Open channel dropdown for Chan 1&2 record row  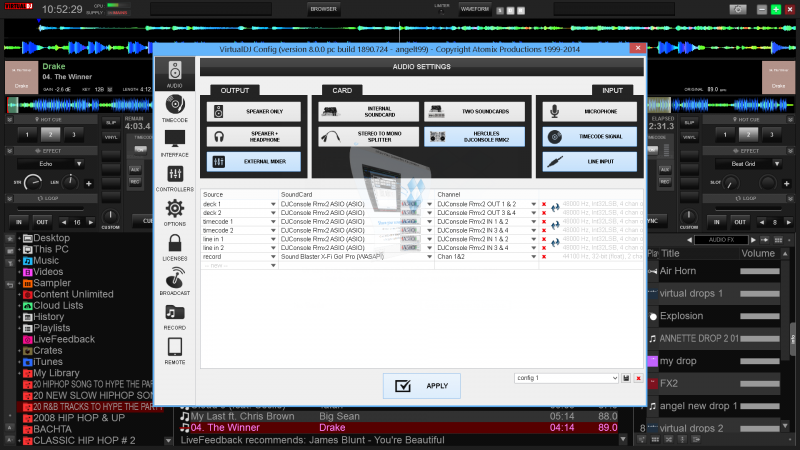coord(534,257)
